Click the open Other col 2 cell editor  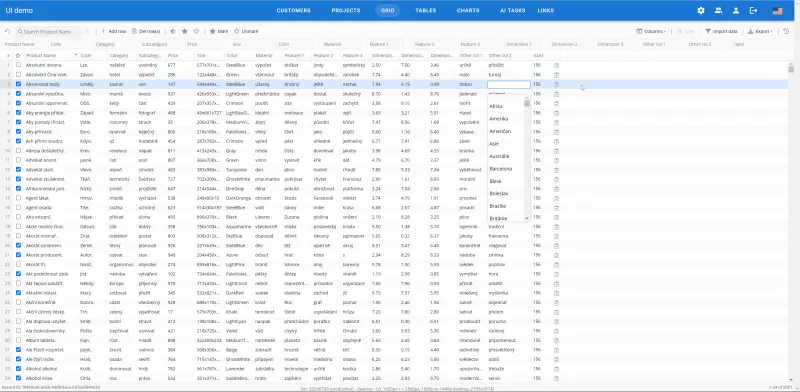pos(509,85)
